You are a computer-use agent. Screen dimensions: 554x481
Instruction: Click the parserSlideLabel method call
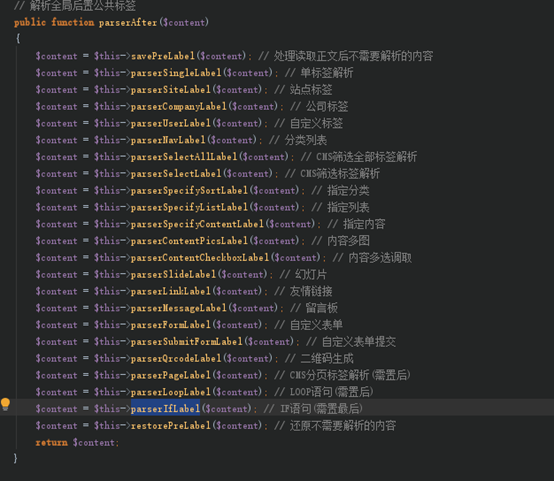coord(173,274)
